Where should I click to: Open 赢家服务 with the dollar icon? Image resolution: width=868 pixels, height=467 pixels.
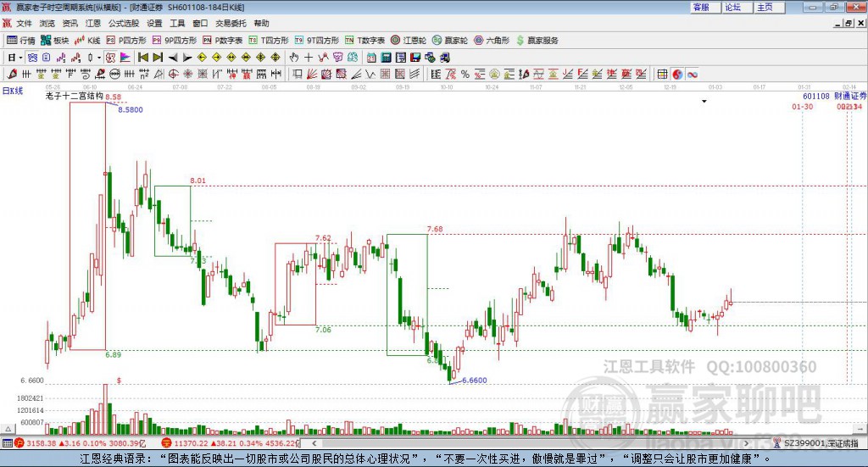537,41
